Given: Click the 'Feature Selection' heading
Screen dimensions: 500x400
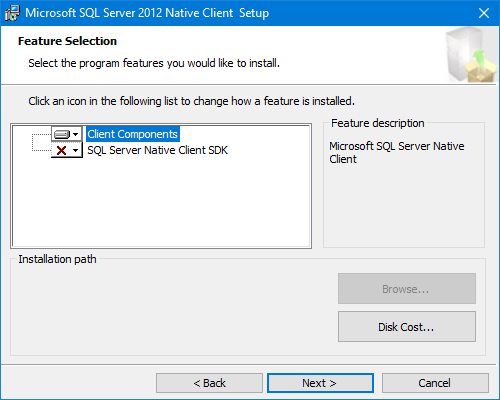Looking at the screenshot, I should point(67,41).
